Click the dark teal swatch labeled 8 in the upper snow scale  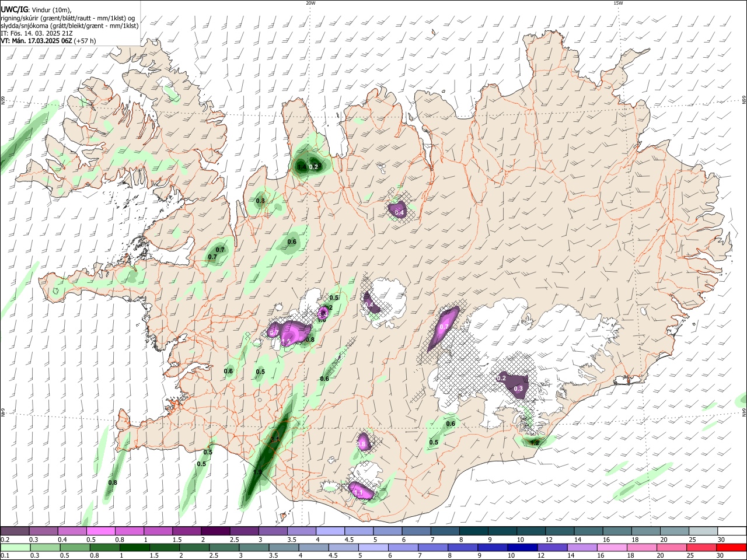pyautogui.click(x=473, y=531)
